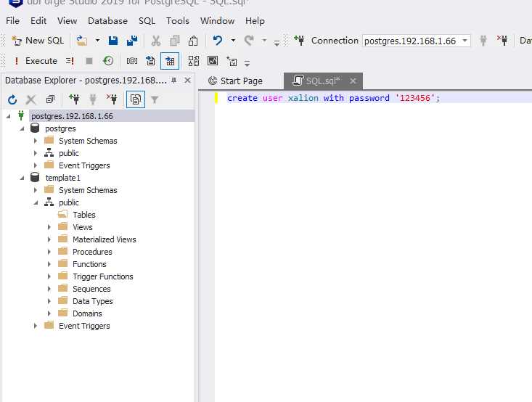Open the Database menu
532x402 pixels.
click(x=107, y=21)
